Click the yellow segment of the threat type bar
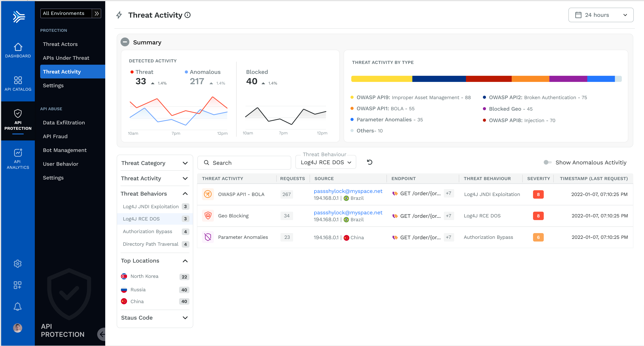Viewport: 644px width, 346px height. (x=382, y=79)
